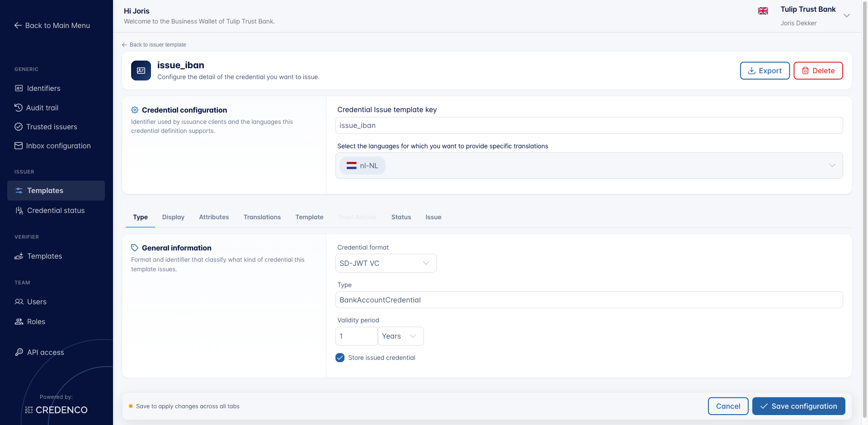
Task: Click the "Credential configuration" heading
Action: click(x=184, y=110)
